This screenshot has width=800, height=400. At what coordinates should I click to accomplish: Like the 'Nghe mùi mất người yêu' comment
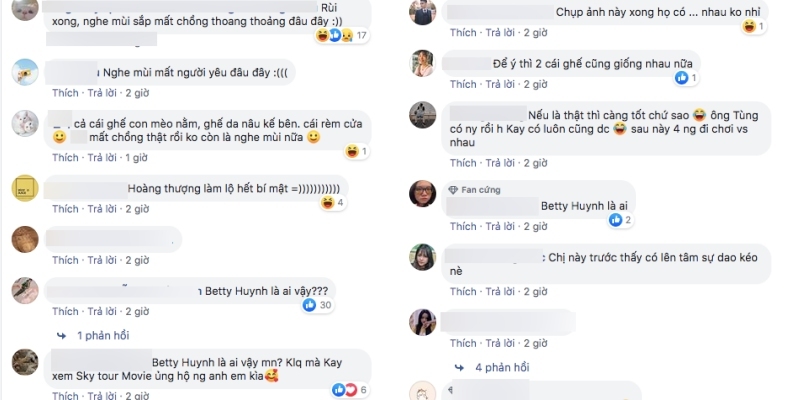click(65, 93)
